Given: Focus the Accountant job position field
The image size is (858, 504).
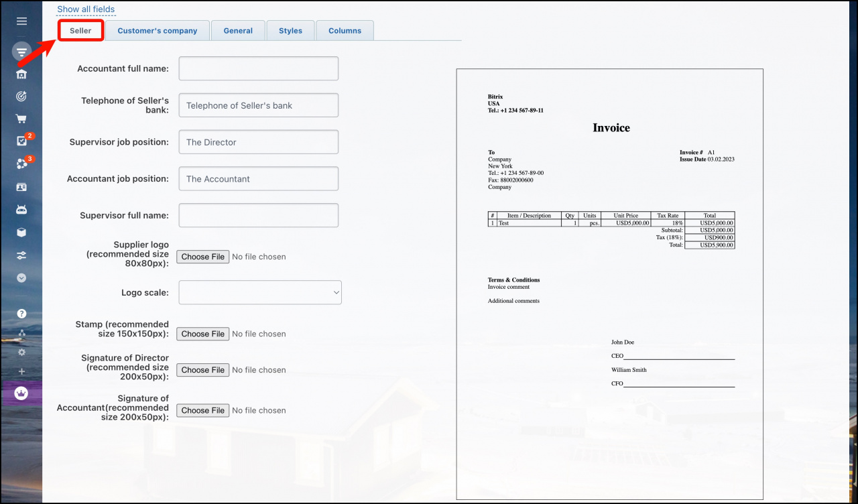Looking at the screenshot, I should (259, 179).
